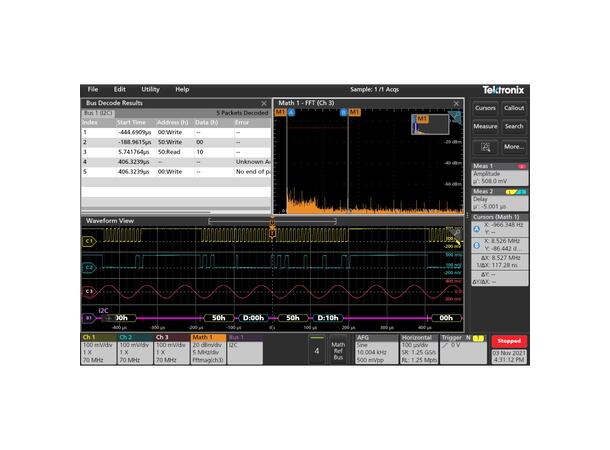
Task: Click the channel 4 add button
Action: (317, 350)
